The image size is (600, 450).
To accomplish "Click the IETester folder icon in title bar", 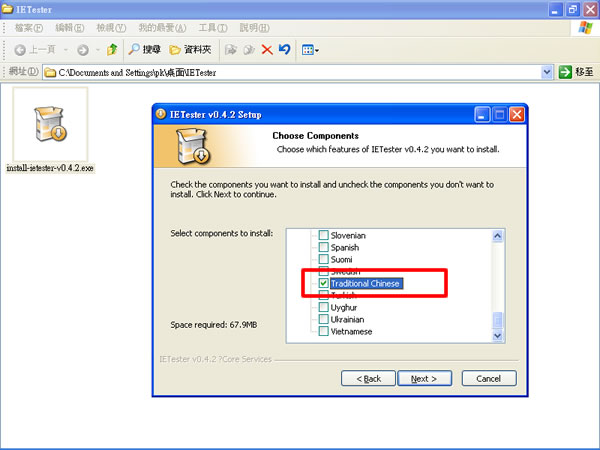I will click(7, 9).
